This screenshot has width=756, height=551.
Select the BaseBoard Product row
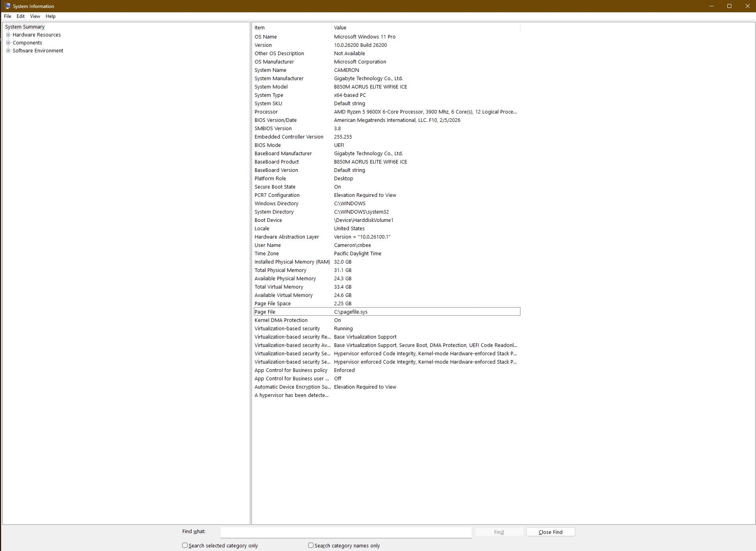[387, 162]
